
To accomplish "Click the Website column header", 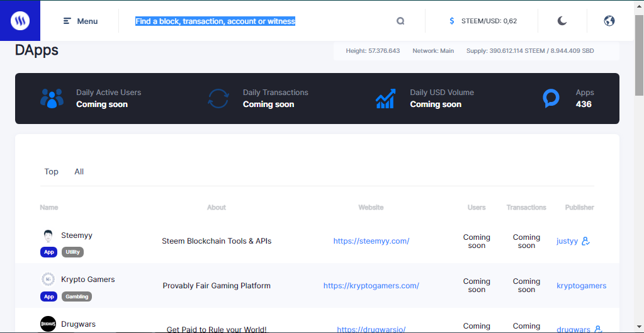I will 371,207.
